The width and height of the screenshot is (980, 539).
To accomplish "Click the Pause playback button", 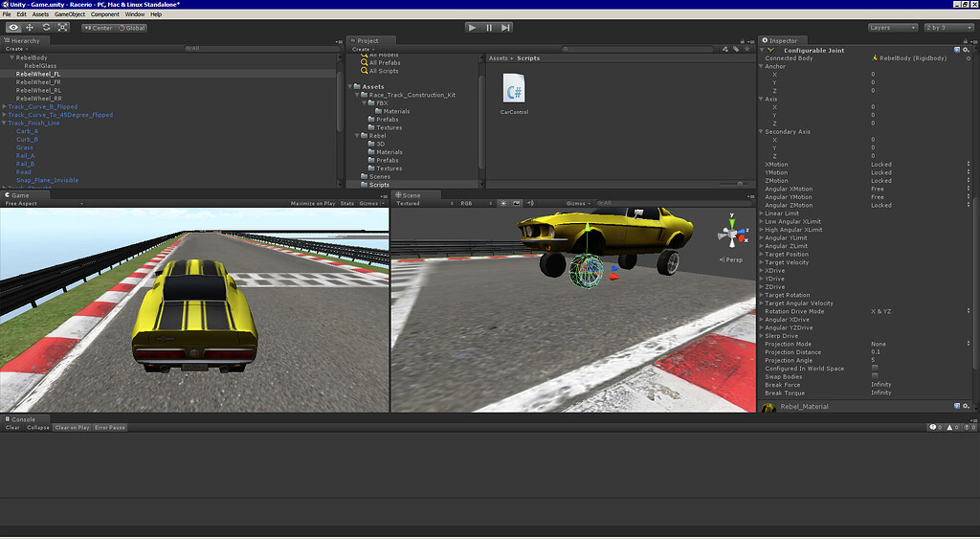I will 489,28.
